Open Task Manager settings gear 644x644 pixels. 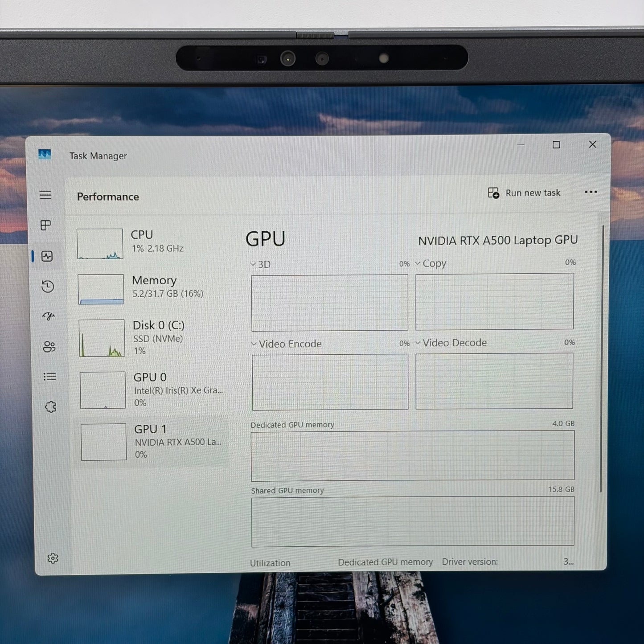pyautogui.click(x=53, y=558)
